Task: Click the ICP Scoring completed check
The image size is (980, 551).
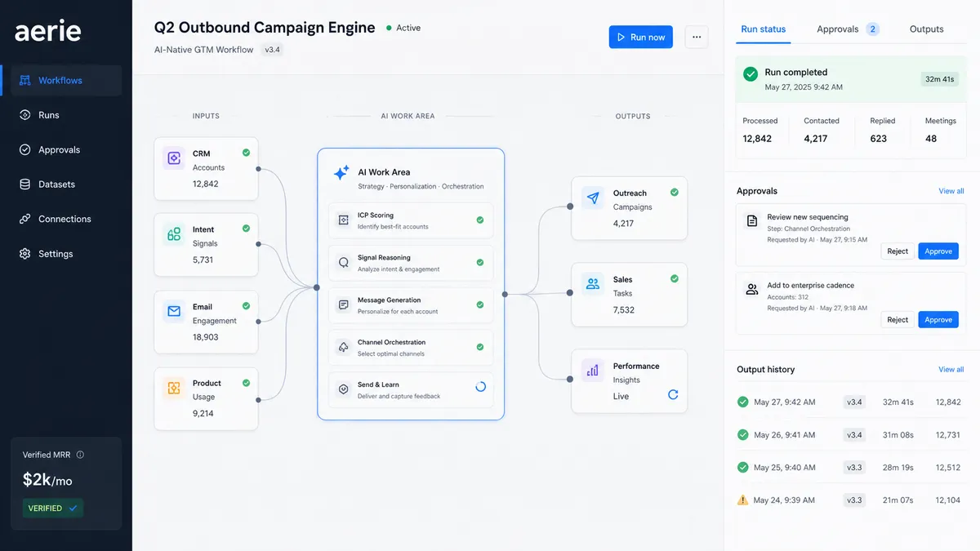Action: pyautogui.click(x=480, y=220)
